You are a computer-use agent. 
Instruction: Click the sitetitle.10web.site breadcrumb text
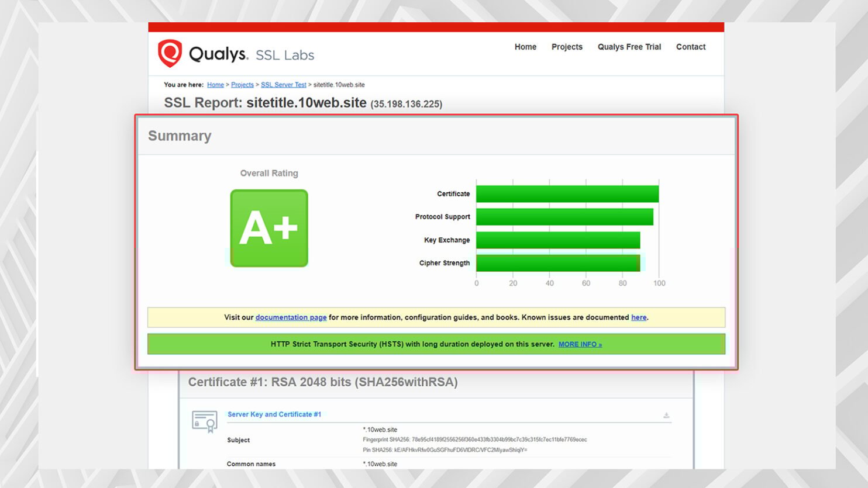[x=338, y=84]
